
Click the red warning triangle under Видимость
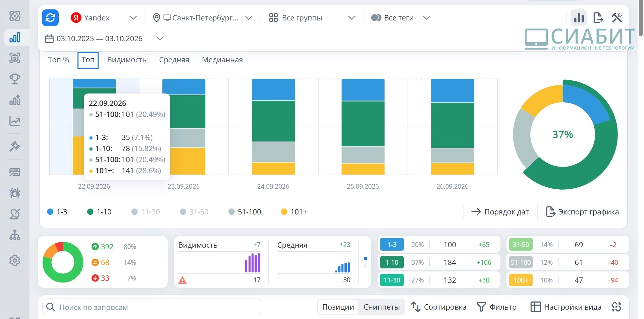pyautogui.click(x=182, y=280)
